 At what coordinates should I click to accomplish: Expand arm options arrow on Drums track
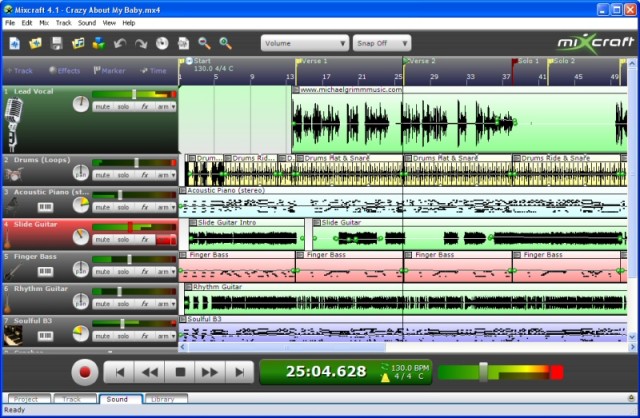(173, 175)
